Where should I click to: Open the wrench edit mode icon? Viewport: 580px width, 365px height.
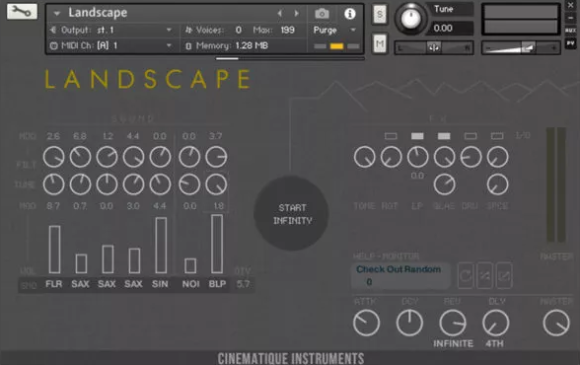click(x=22, y=11)
